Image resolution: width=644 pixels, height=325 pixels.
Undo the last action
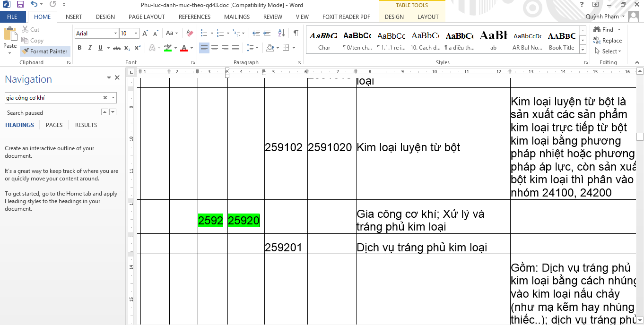point(34,5)
